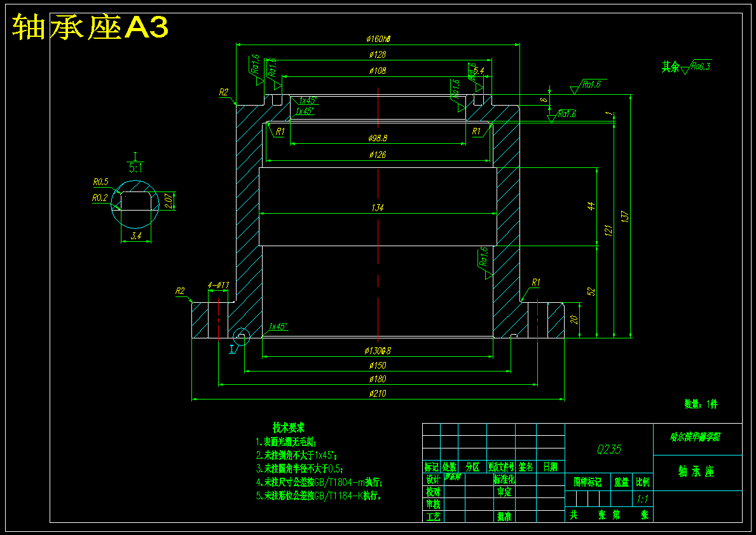Image resolution: width=756 pixels, height=535 pixels.
Task: Click the 日期 header cell
Action: 550,467
